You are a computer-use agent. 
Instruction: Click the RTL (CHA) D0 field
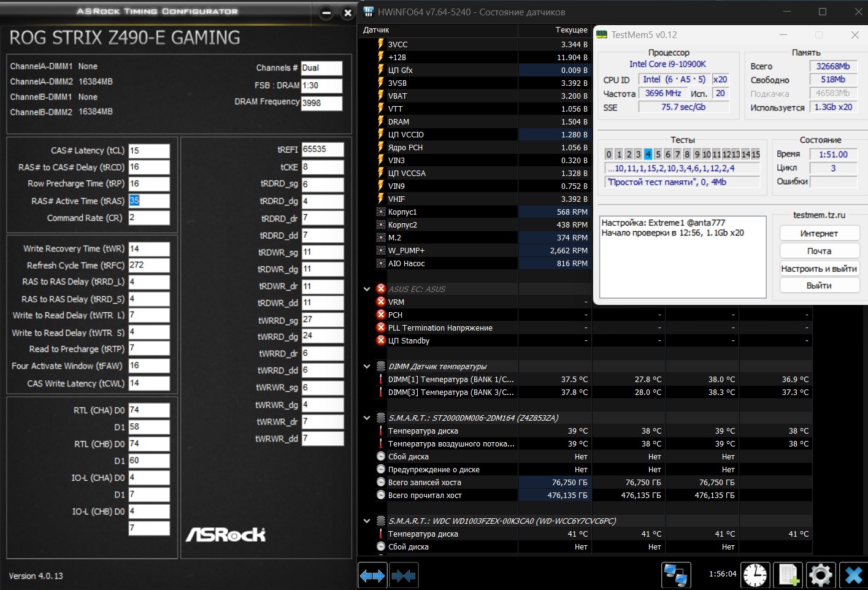149,410
